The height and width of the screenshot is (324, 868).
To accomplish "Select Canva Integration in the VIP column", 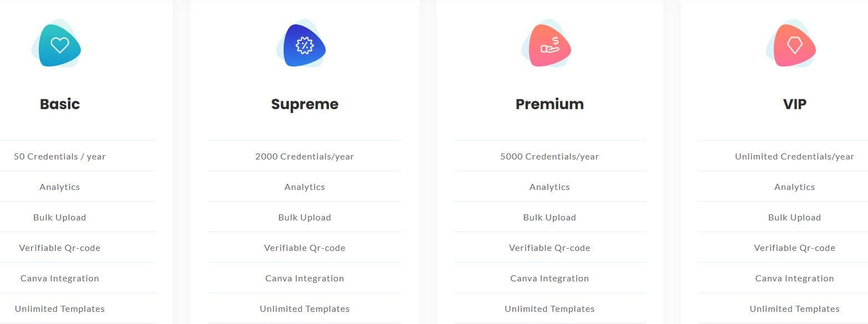I will 794,278.
